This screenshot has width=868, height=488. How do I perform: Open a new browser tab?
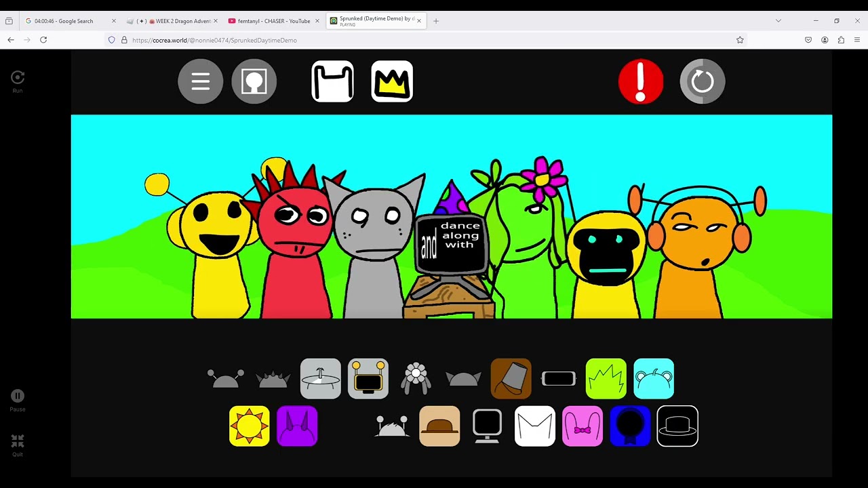436,21
